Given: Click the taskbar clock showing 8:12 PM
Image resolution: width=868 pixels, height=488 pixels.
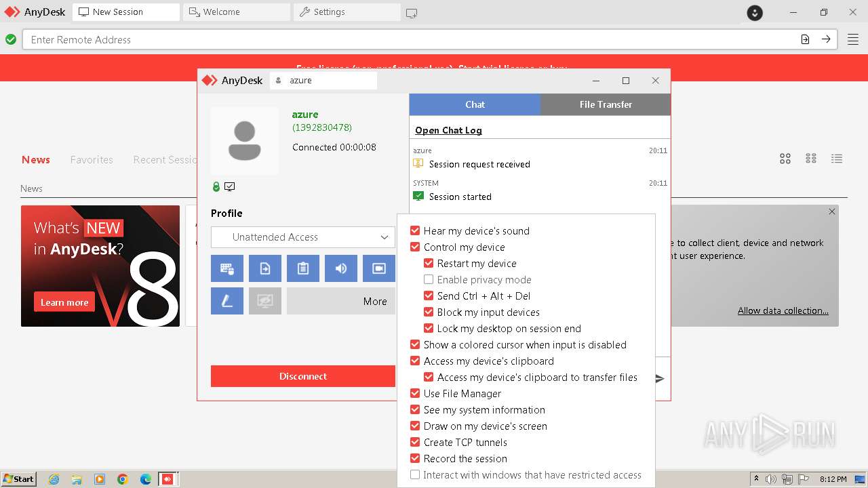Looking at the screenshot, I should coord(833,479).
